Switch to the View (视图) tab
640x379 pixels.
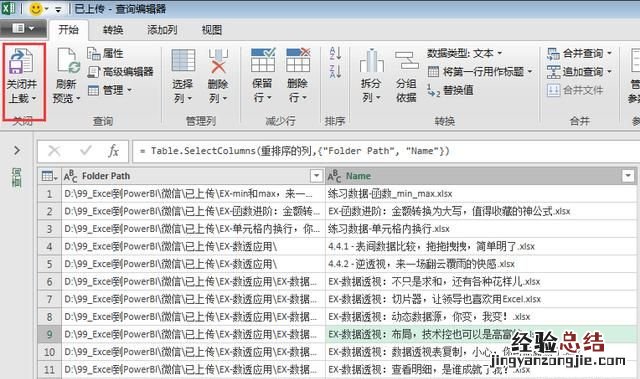pos(211,30)
